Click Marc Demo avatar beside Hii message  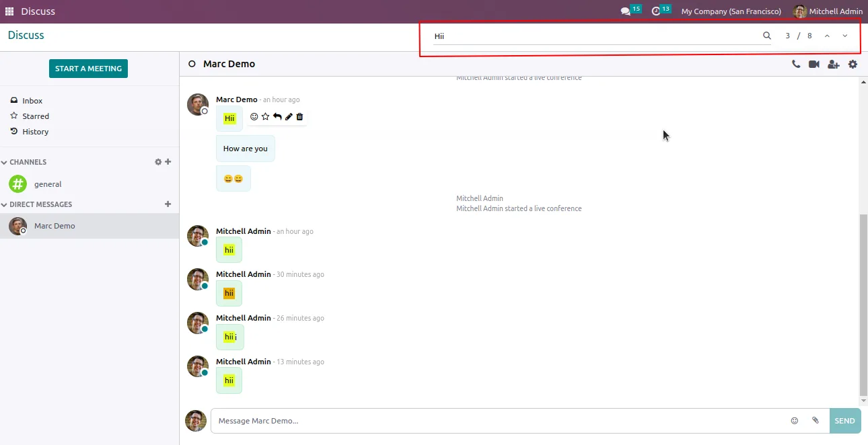pyautogui.click(x=198, y=104)
